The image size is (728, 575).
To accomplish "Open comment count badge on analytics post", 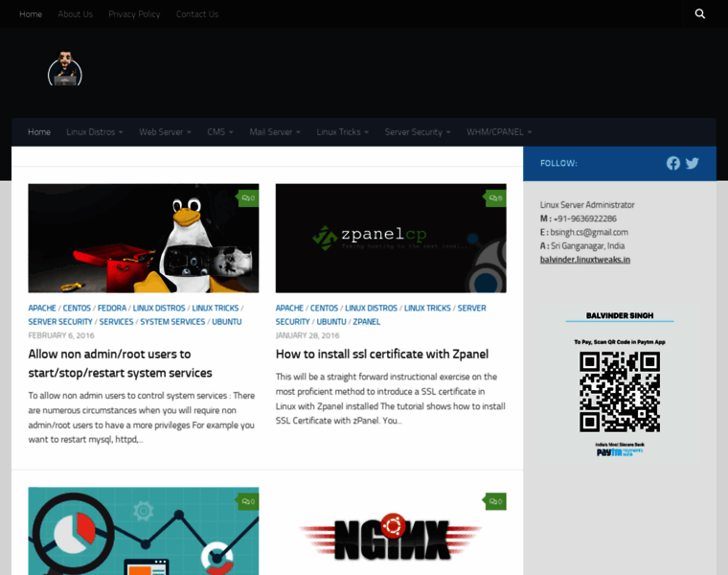I will pos(248,501).
